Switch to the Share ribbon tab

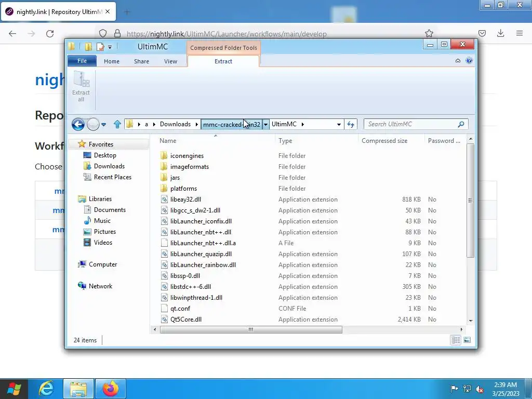pos(141,61)
